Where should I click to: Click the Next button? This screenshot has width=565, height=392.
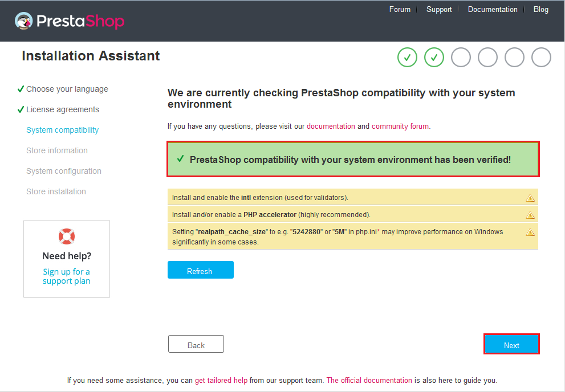click(511, 345)
